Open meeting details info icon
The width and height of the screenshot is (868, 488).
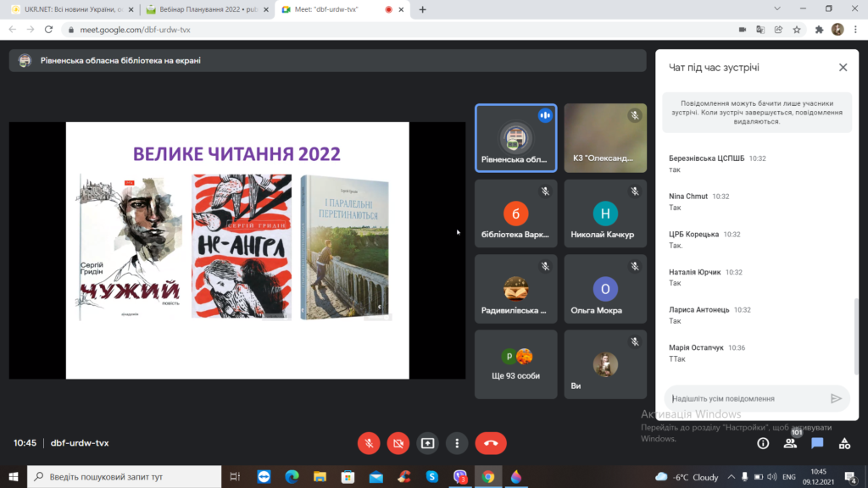point(763,443)
